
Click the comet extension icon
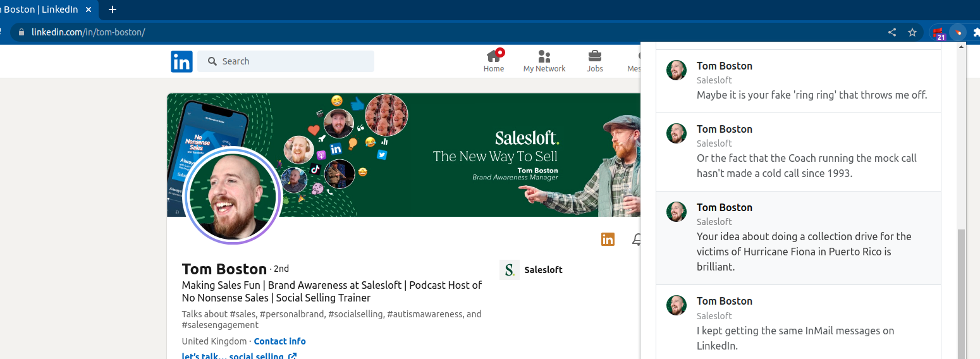pyautogui.click(x=959, y=32)
